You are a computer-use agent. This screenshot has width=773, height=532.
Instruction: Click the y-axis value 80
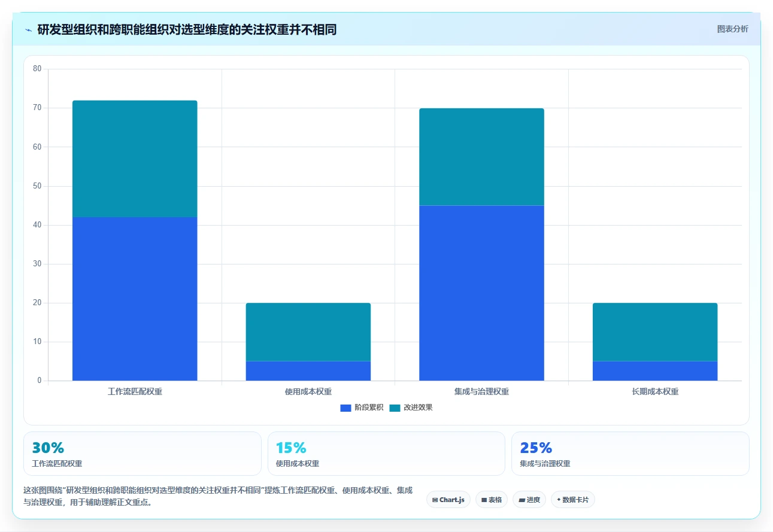click(37, 69)
